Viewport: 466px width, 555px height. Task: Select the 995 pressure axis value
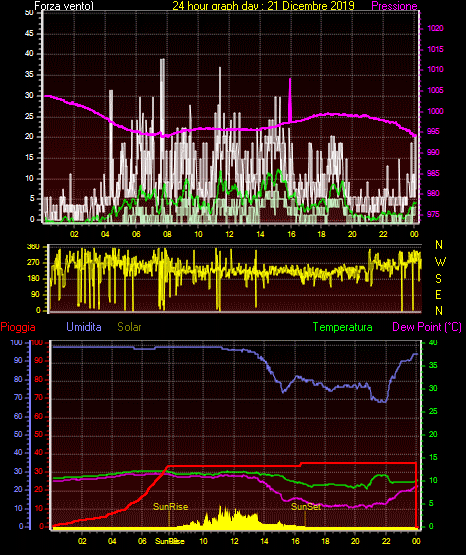pyautogui.click(x=433, y=131)
